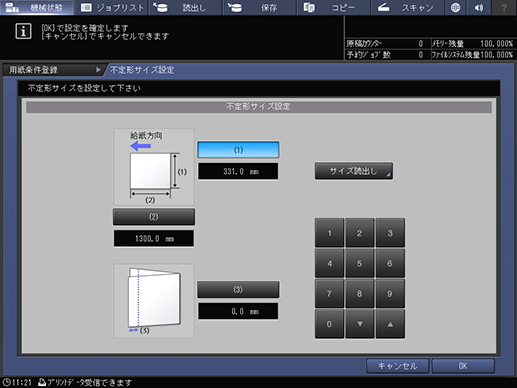Go back to 用紙条件登録 breadcrumb

53,70
